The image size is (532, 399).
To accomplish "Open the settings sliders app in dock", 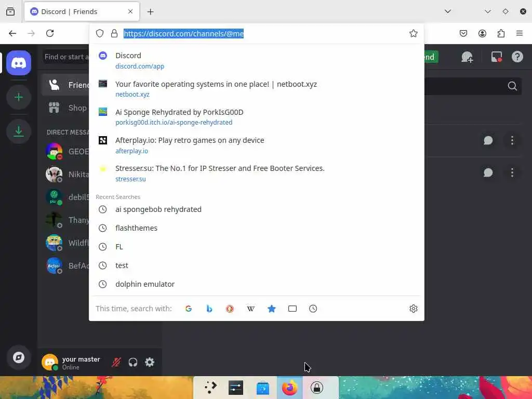I will (236, 388).
